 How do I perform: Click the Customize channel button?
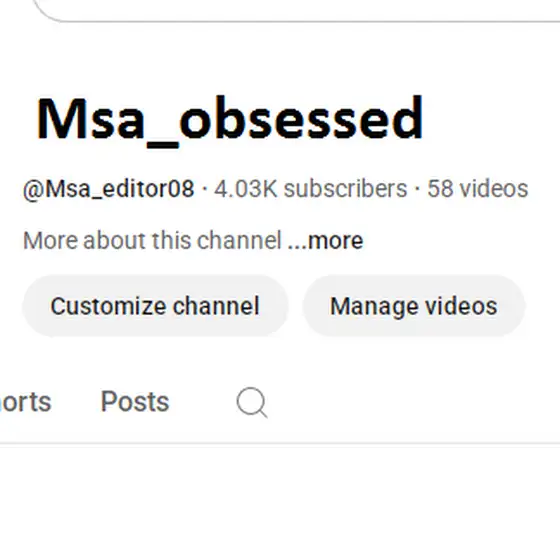pos(155,306)
